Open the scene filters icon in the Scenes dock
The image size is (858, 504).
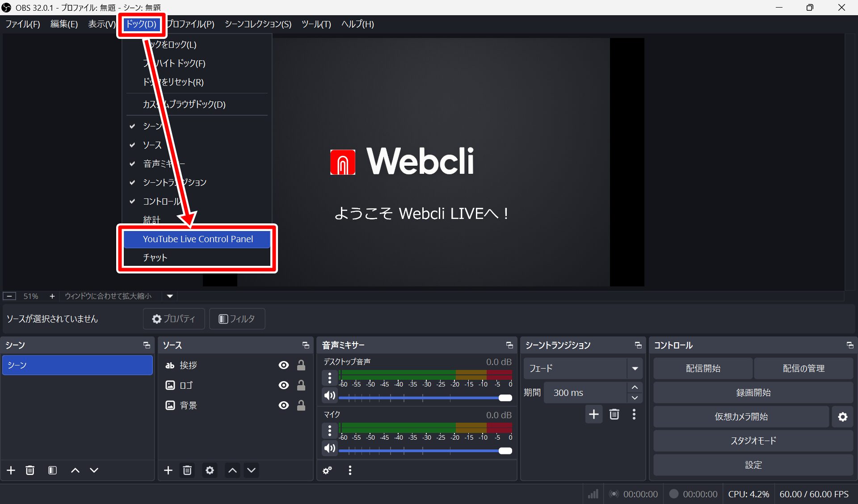[52, 470]
